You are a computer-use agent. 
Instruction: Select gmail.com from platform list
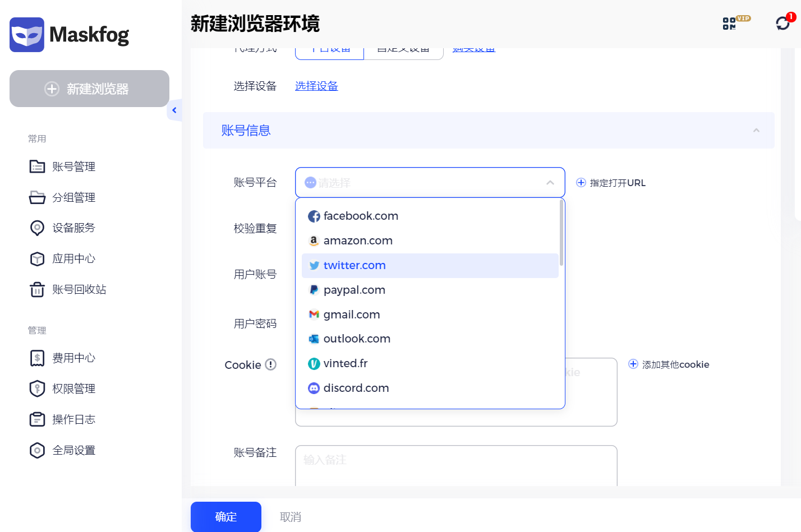pos(430,314)
